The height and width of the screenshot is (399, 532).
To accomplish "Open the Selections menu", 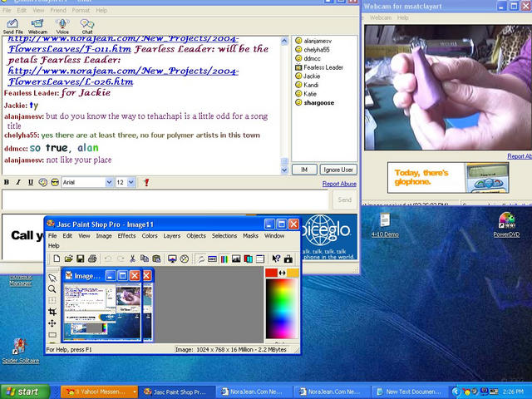I will coord(224,235).
